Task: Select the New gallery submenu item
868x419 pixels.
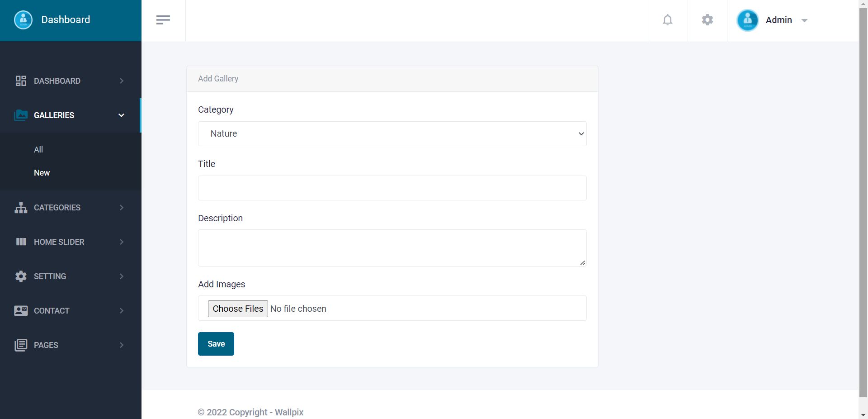Action: (x=42, y=173)
